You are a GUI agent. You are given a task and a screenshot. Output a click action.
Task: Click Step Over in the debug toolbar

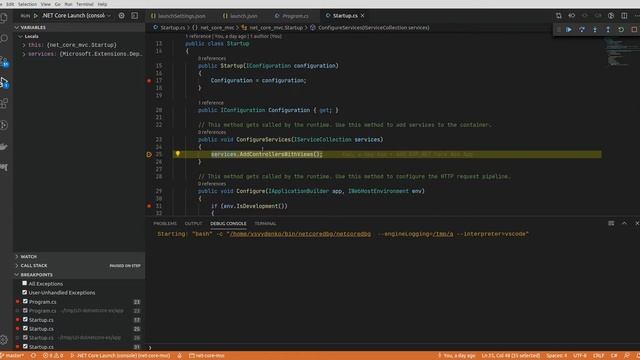(582, 29)
